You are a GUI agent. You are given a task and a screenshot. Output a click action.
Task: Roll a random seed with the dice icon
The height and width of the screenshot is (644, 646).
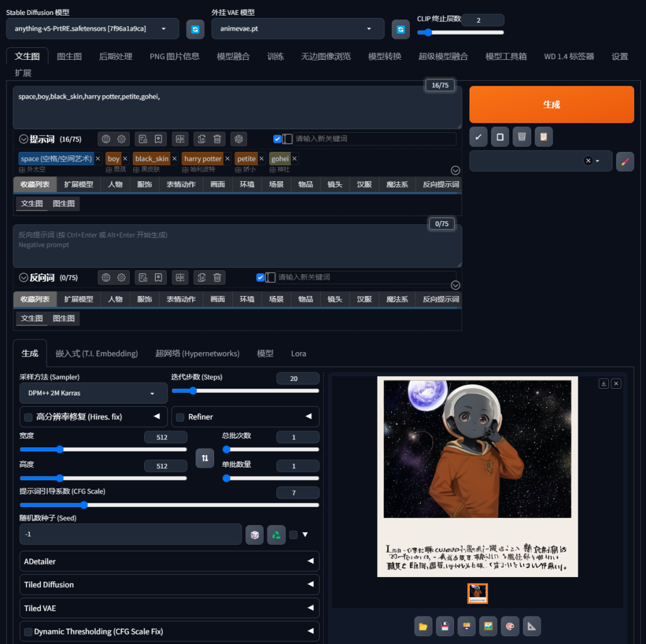[254, 534]
